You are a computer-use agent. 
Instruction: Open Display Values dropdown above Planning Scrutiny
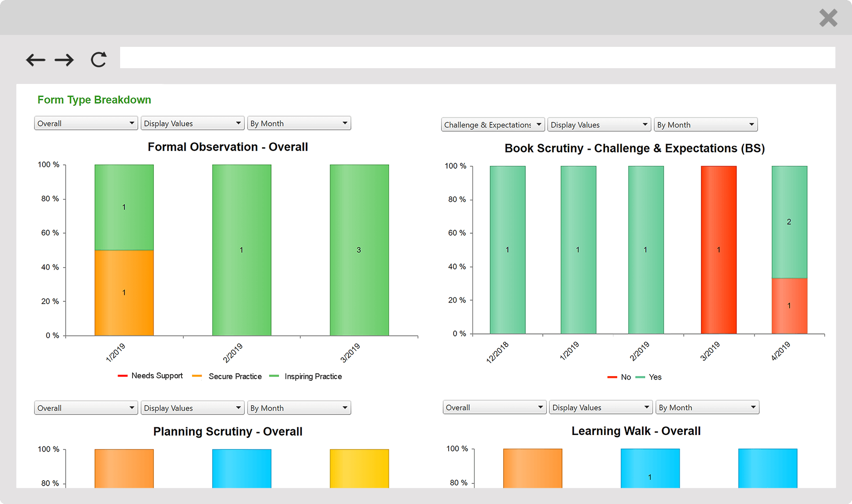(193, 408)
